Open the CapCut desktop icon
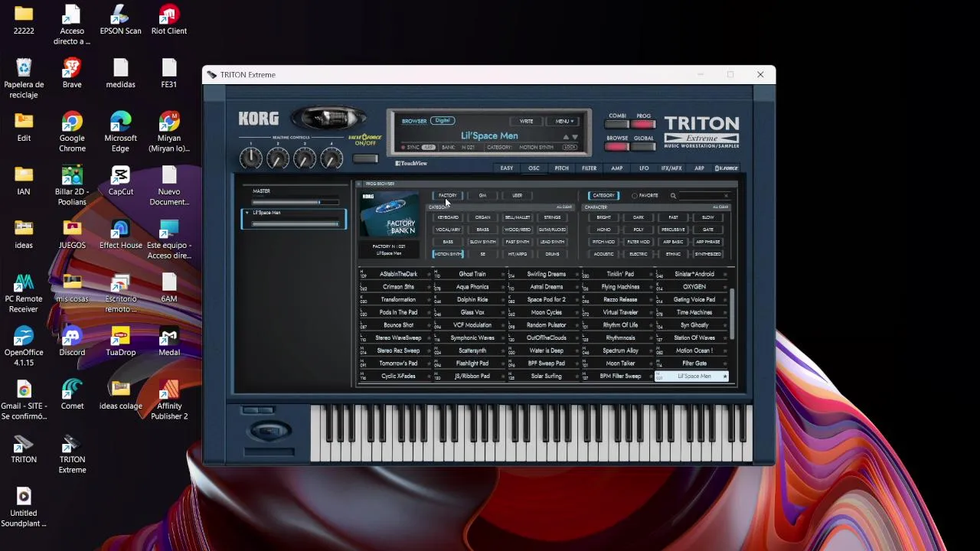The width and height of the screenshot is (980, 551). [x=120, y=181]
